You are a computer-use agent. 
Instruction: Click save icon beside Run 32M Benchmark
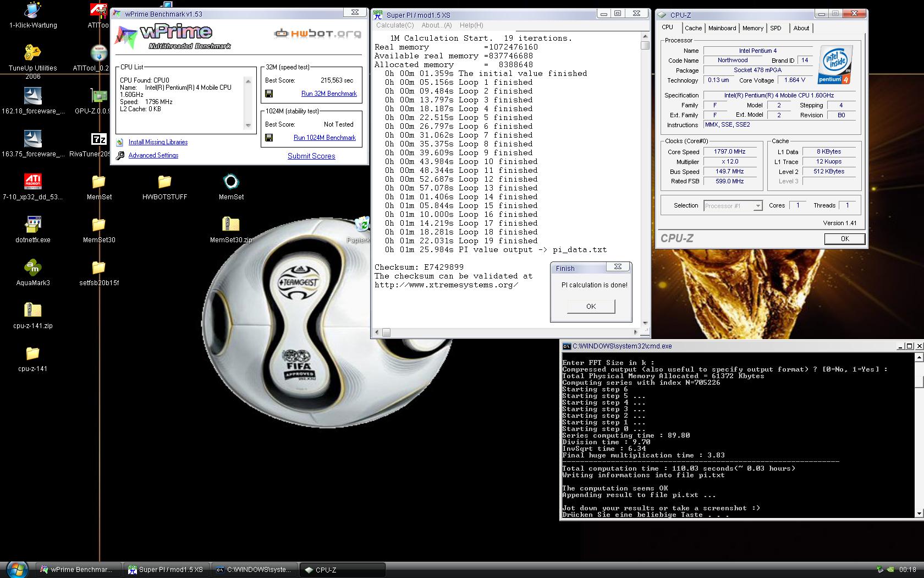(269, 94)
